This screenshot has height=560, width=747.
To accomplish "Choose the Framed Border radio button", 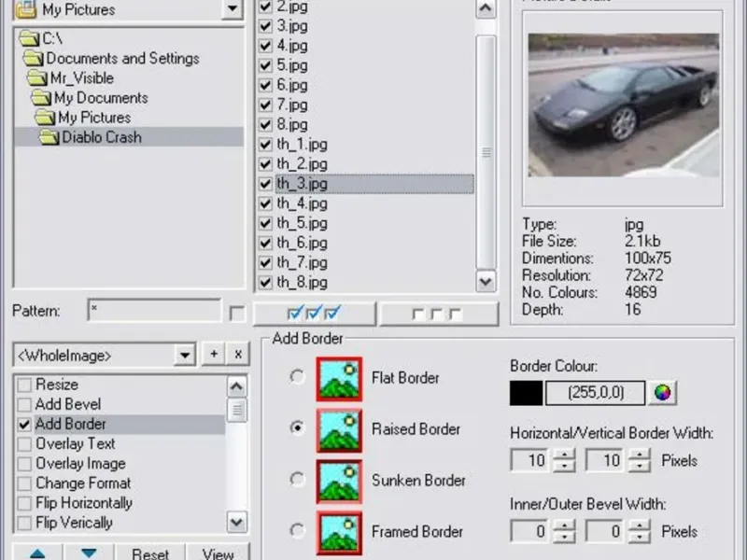I will (297, 530).
